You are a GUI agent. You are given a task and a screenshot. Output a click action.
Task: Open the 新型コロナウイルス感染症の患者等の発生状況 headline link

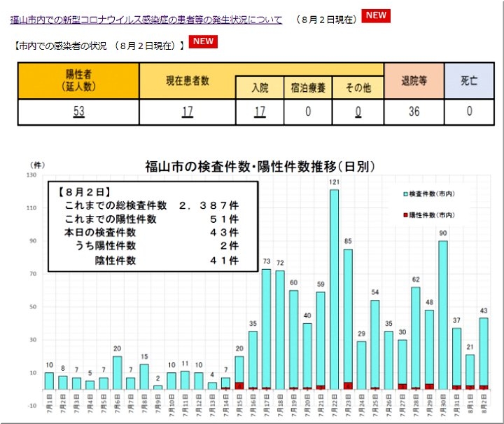tap(146, 20)
